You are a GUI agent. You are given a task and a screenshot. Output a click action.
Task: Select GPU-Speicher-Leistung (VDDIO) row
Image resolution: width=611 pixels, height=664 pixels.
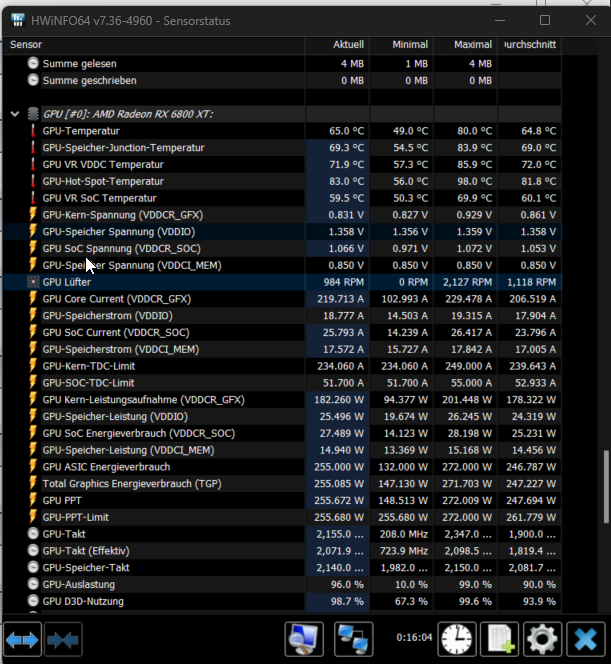[x=283, y=416]
